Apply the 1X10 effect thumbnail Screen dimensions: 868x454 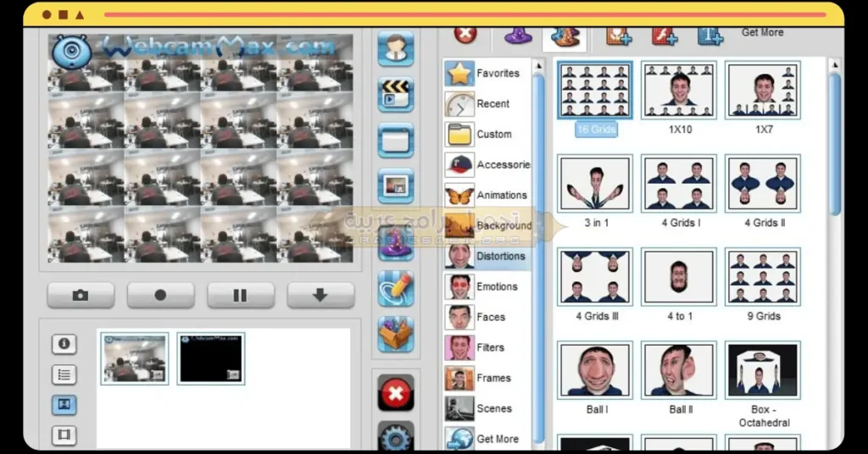tap(679, 90)
